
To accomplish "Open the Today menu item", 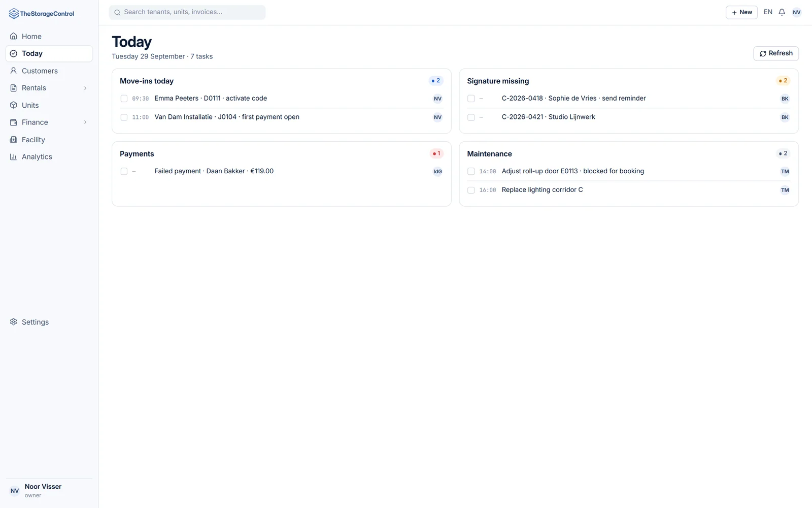I will click(x=49, y=53).
